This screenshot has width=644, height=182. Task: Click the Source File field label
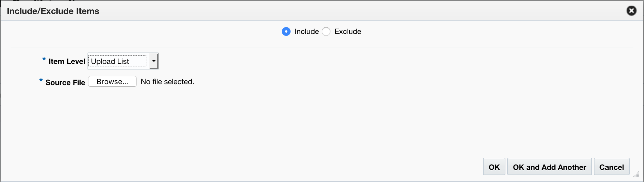tap(65, 82)
